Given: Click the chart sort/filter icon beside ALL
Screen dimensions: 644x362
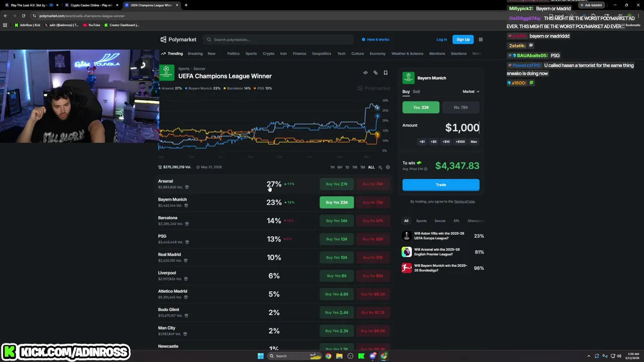Looking at the screenshot, I should [x=380, y=167].
